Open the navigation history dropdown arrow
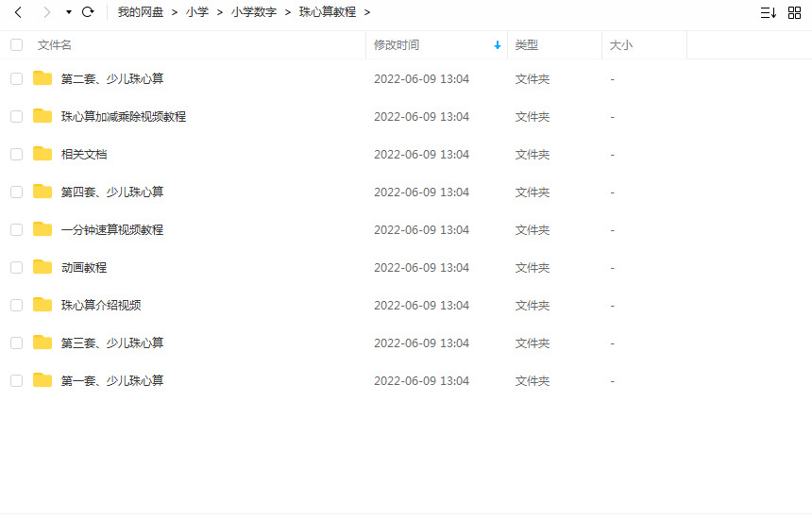The height and width of the screenshot is (518, 812). 68,12
